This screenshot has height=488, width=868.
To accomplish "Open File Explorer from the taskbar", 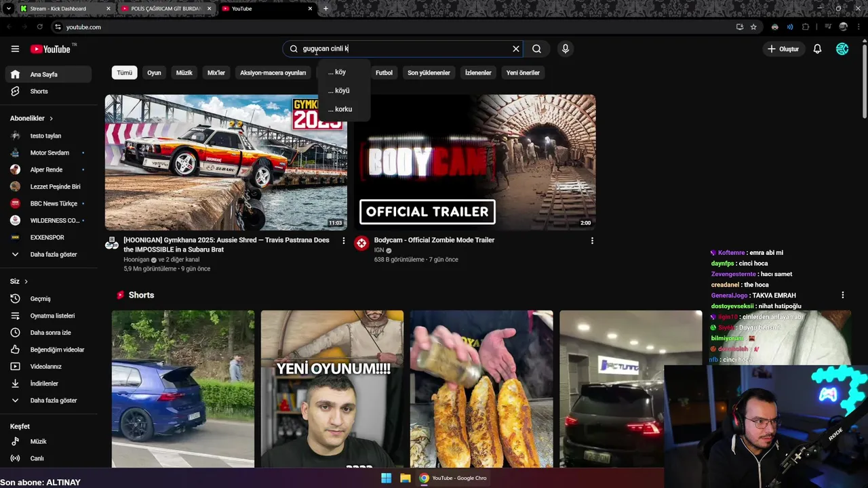I will [x=406, y=478].
